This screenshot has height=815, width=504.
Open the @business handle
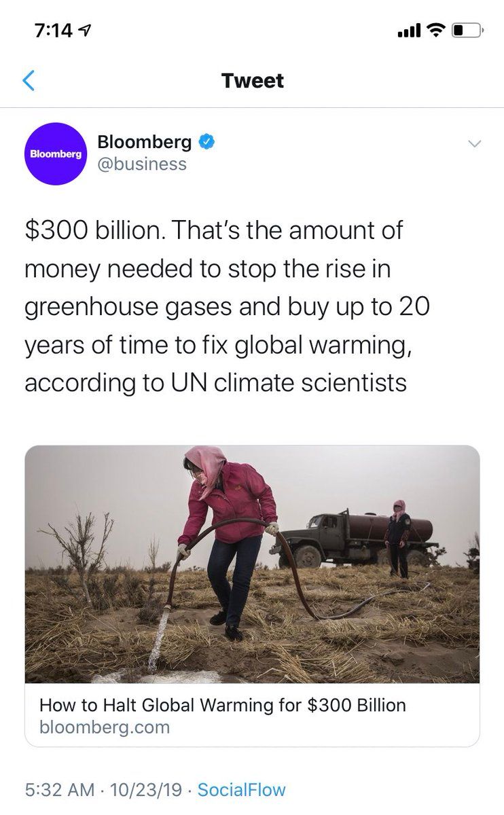pos(141,164)
